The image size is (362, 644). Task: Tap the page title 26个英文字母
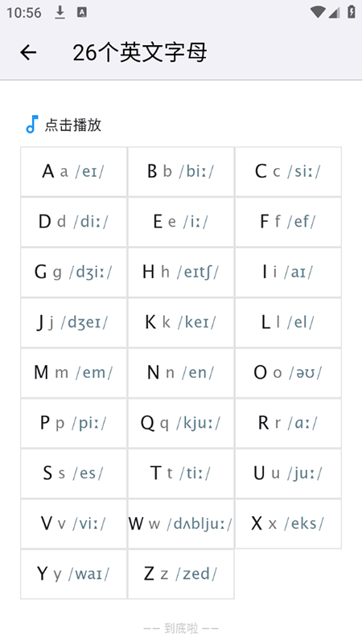[140, 52]
